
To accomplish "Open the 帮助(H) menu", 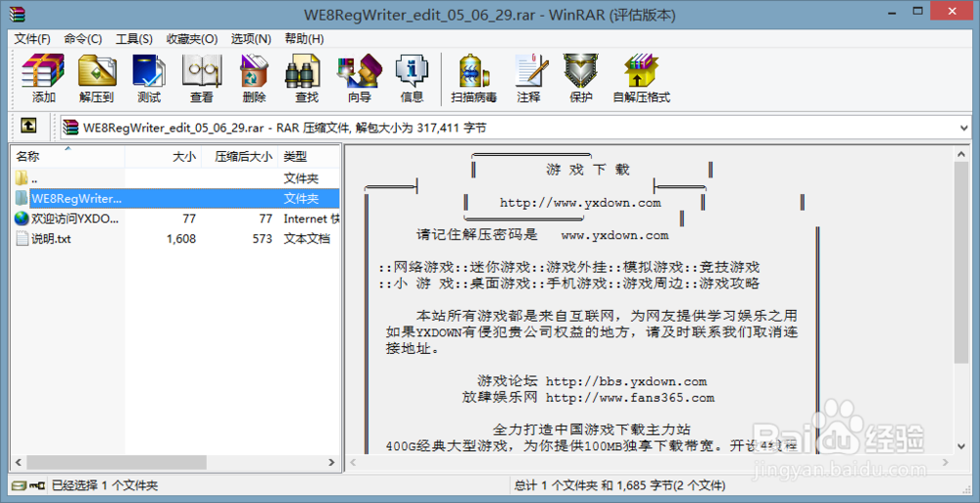I will click(304, 39).
